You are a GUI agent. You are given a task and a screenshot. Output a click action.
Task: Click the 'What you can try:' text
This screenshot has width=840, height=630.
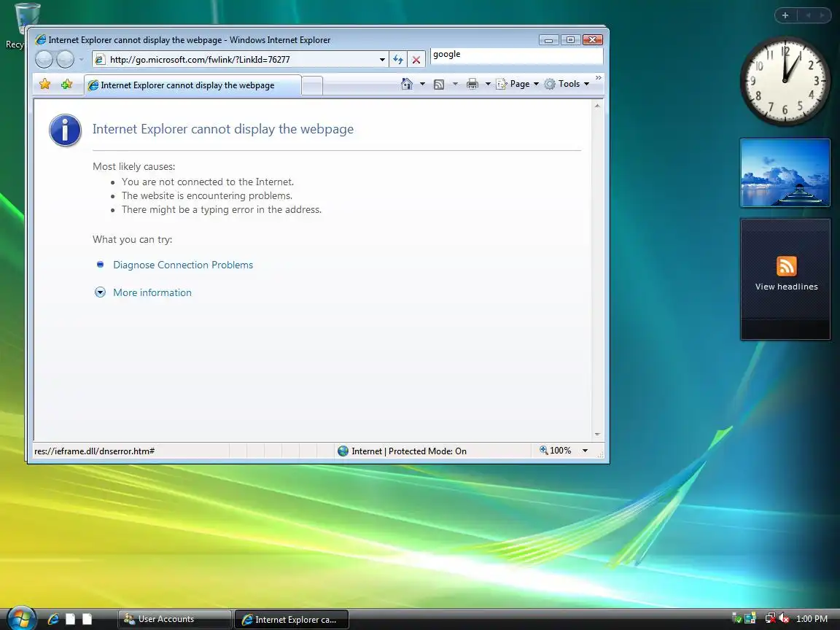click(132, 239)
